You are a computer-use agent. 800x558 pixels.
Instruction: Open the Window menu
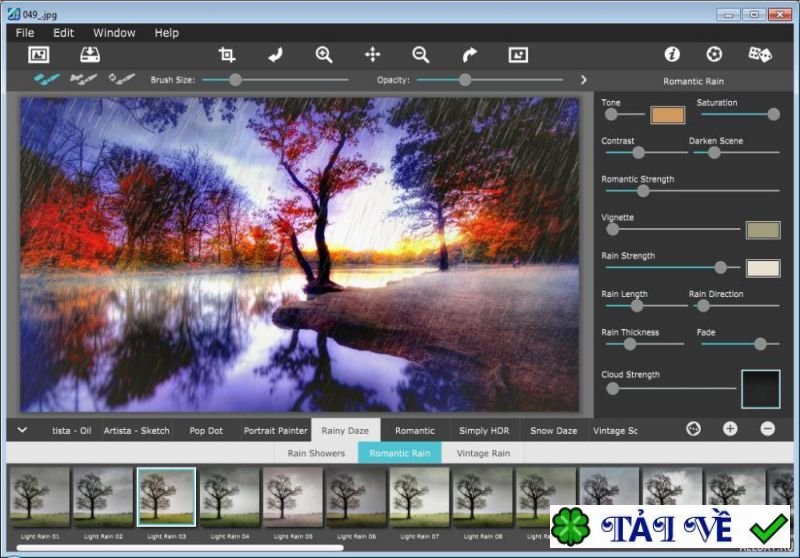tap(114, 33)
